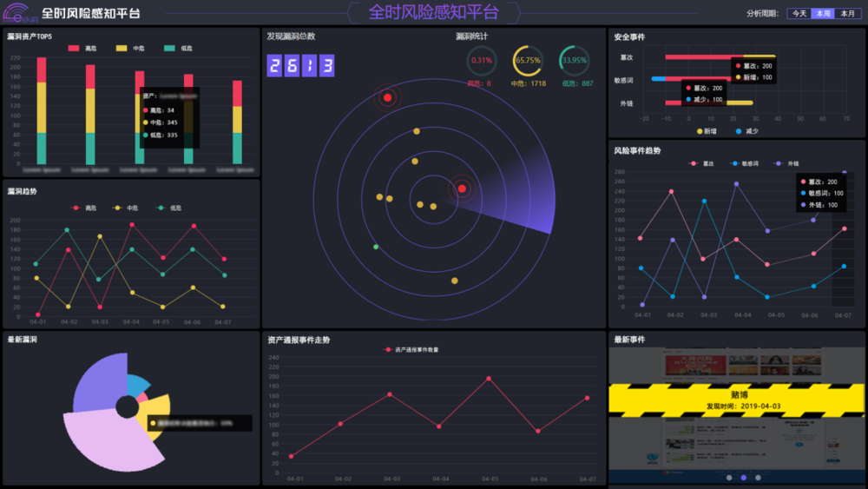This screenshot has height=489, width=868.
Task: Click 04-04 red peak point in 漏洞趋势
Action: pos(132,225)
